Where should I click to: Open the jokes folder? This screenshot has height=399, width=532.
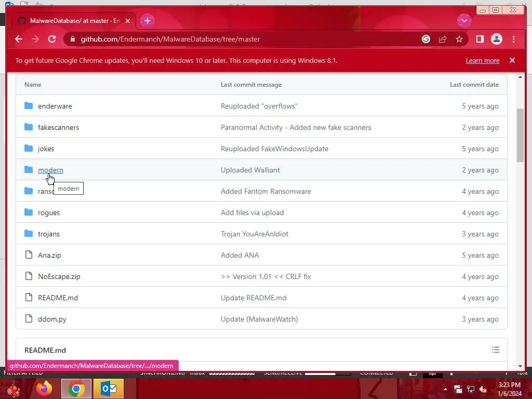click(x=46, y=149)
